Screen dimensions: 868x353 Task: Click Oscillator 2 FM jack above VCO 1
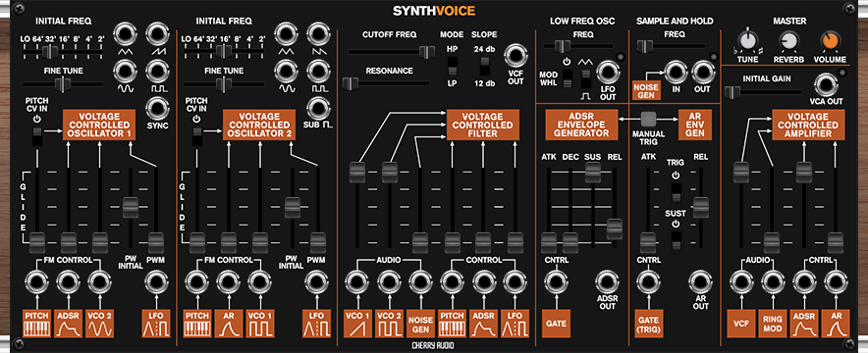[x=259, y=282]
